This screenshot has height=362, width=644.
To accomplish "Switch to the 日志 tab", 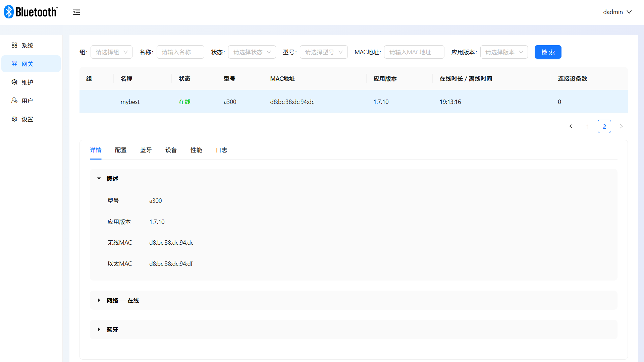I will (221, 150).
